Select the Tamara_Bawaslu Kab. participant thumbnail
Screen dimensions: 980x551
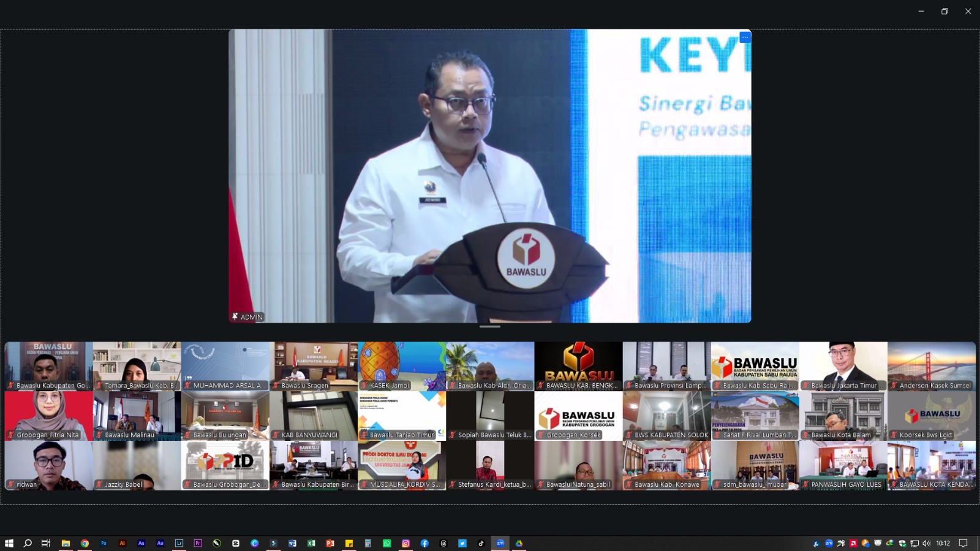[x=137, y=366]
